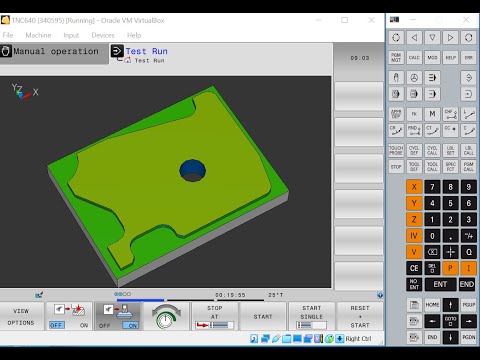Click the STOP key on keypad
The height and width of the screenshot is (360, 480).
(396, 166)
